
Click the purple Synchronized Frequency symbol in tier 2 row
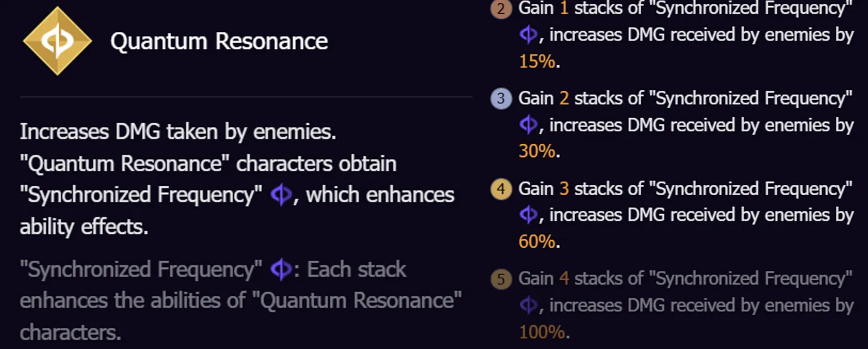tap(528, 35)
